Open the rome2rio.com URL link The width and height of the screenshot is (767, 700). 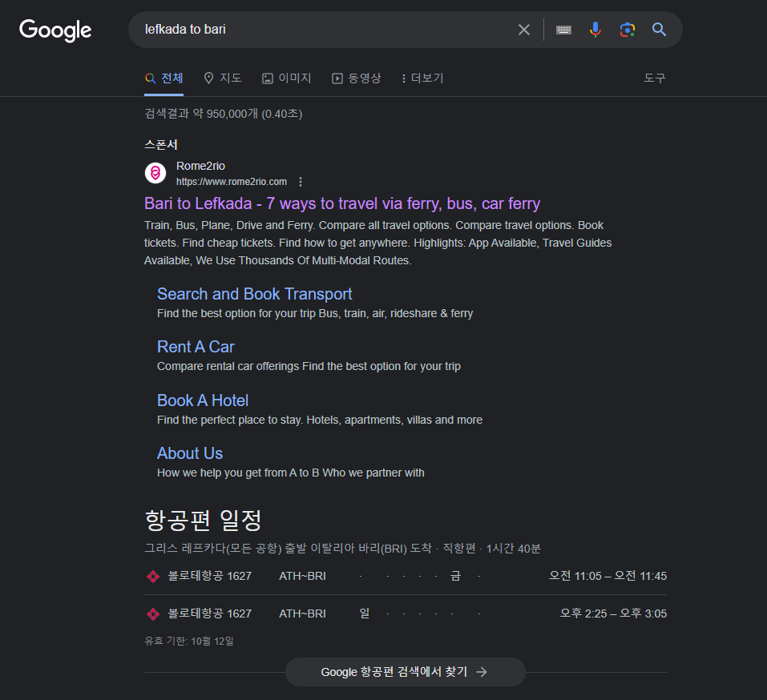click(x=232, y=182)
